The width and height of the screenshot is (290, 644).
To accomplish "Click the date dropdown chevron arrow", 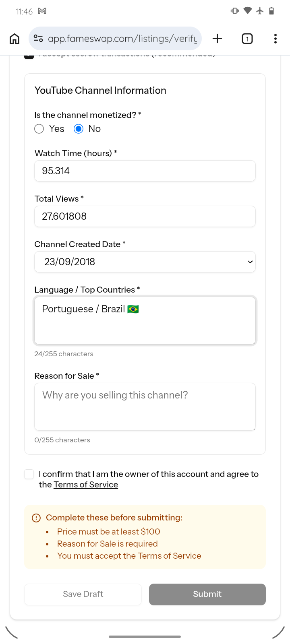I will (x=250, y=262).
